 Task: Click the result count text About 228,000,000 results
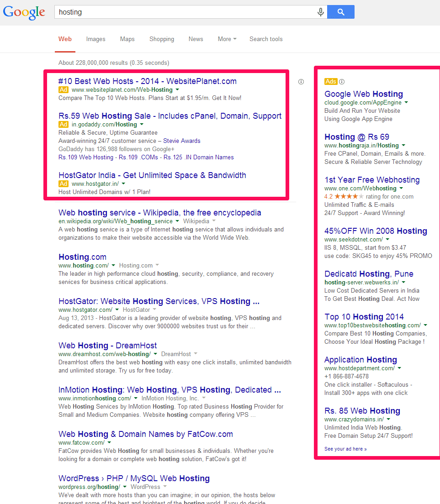tap(114, 63)
